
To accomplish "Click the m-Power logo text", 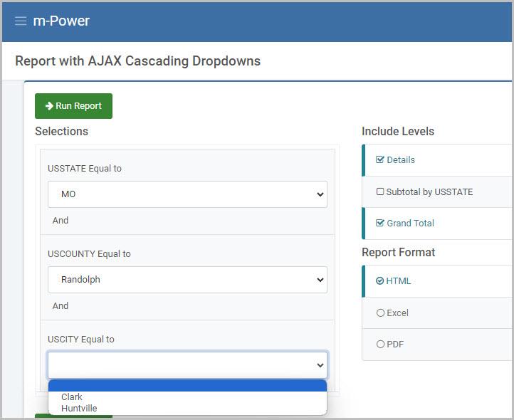I will pos(61,21).
